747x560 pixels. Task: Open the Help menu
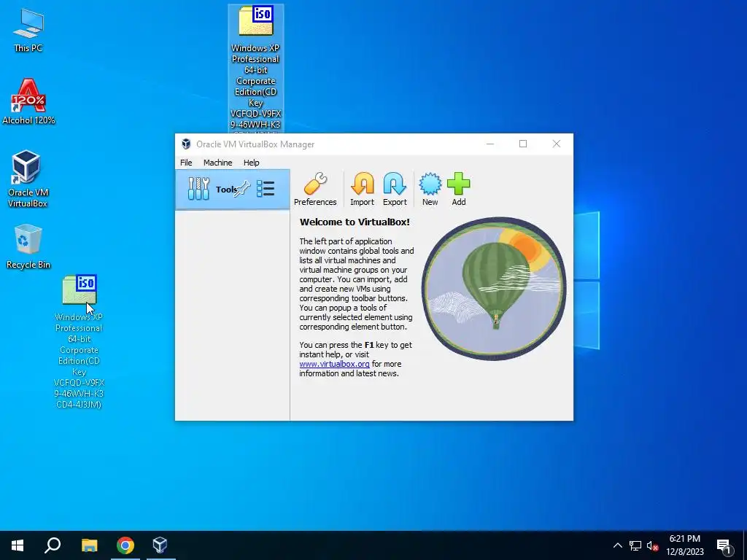pyautogui.click(x=251, y=163)
